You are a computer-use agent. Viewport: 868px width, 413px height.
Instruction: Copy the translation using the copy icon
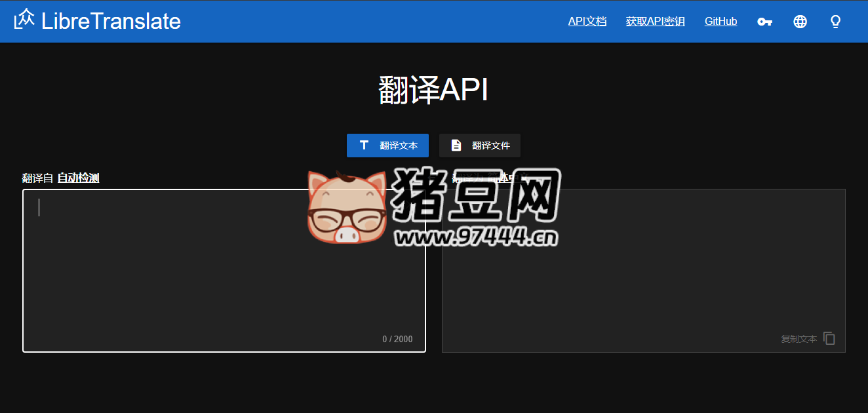click(x=829, y=338)
